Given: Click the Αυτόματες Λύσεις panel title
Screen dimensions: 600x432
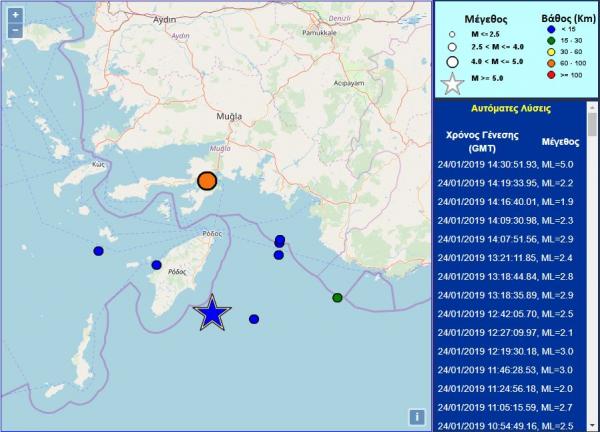Looking at the screenshot, I should coord(510,106).
